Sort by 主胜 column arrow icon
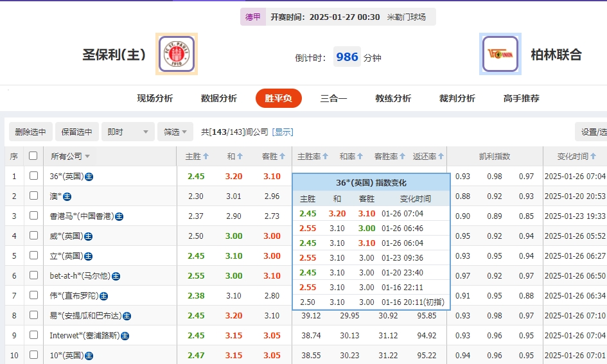607x364 pixels. (206, 157)
